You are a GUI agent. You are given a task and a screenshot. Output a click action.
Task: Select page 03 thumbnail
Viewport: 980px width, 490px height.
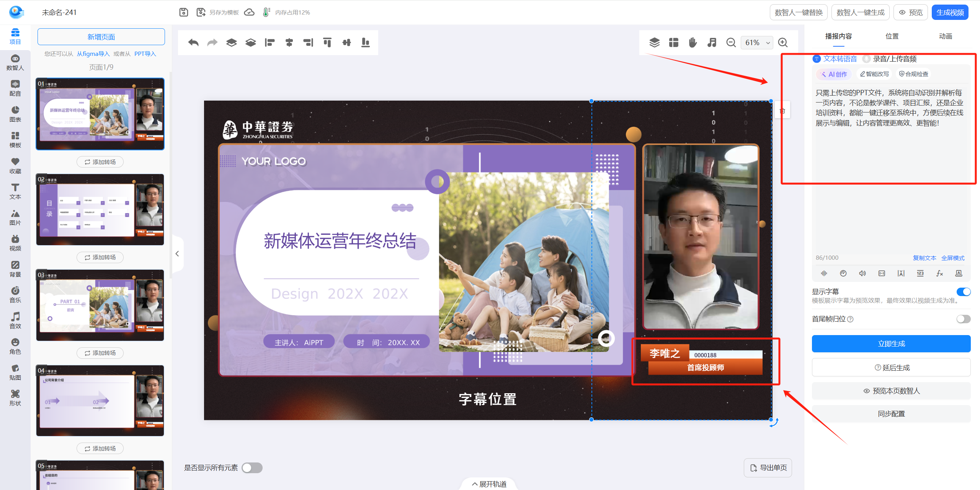coord(100,305)
